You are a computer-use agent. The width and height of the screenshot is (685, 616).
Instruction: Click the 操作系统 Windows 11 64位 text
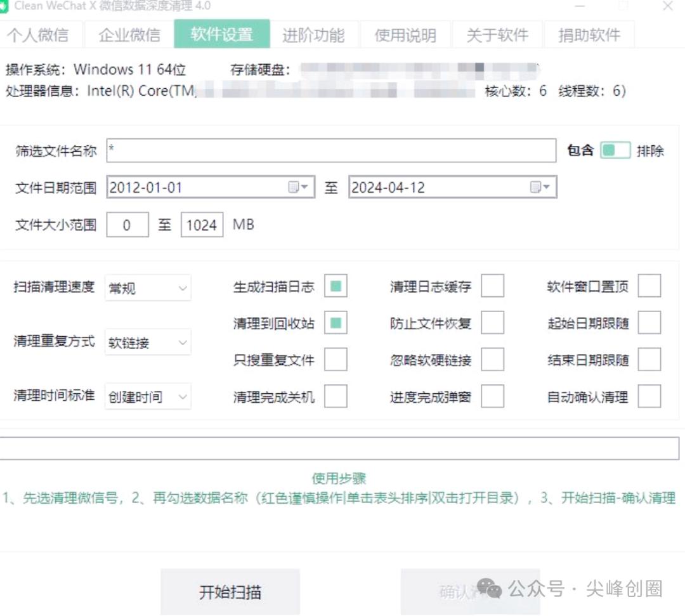coord(96,69)
